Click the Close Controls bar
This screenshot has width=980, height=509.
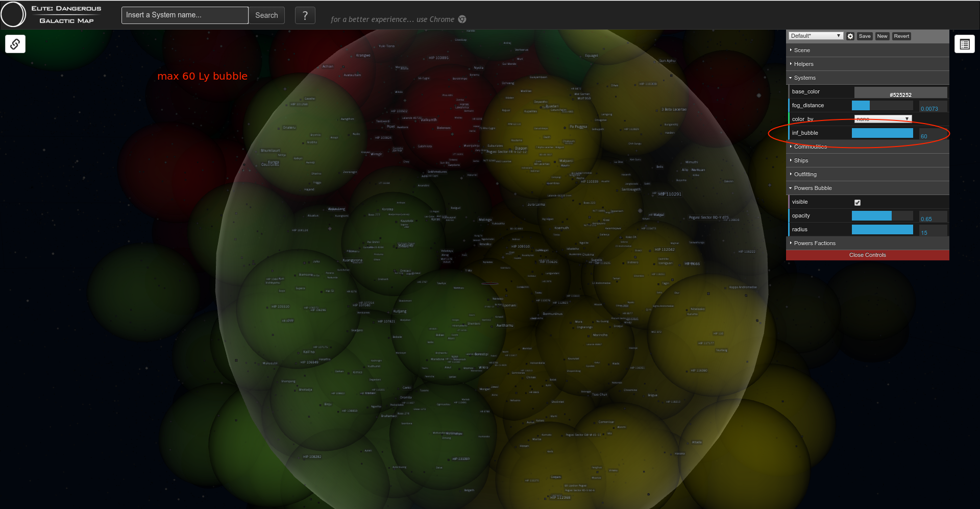[x=868, y=255]
